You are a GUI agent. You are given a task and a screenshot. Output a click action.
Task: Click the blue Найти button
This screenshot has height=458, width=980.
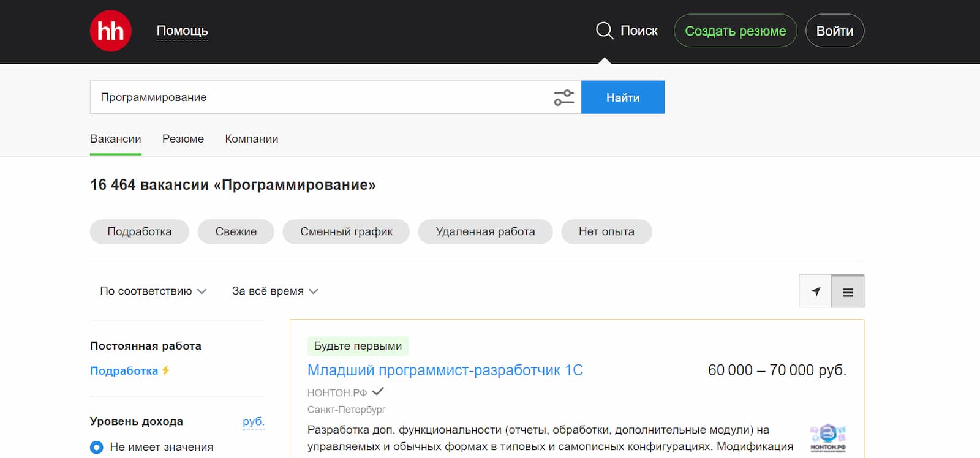coord(623,97)
